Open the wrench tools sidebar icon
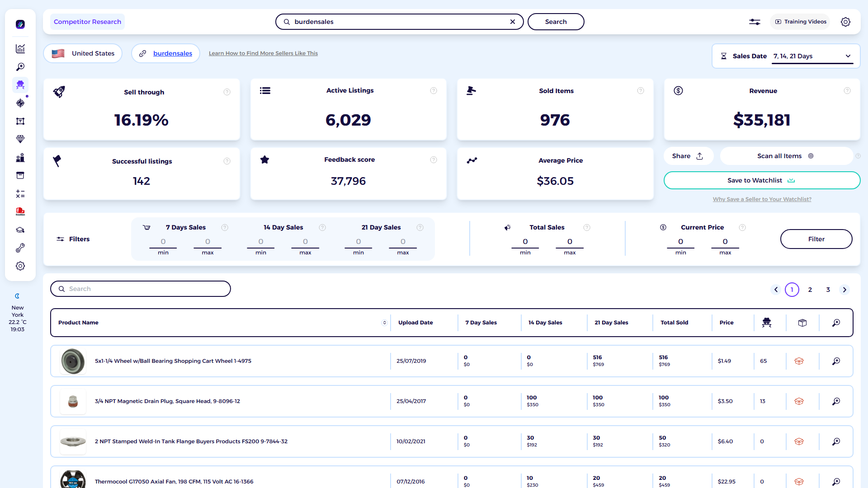868x488 pixels. click(20, 248)
